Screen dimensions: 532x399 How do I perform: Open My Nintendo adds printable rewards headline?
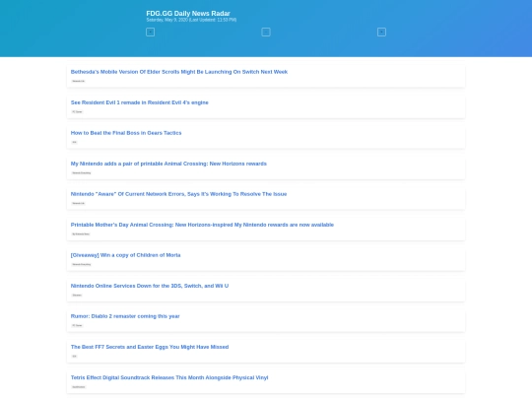(x=168, y=164)
